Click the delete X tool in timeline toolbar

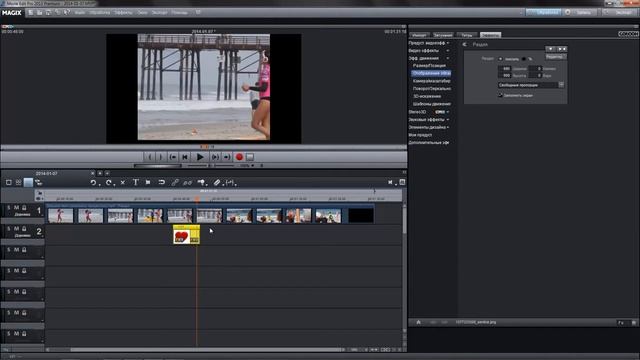(x=122, y=182)
